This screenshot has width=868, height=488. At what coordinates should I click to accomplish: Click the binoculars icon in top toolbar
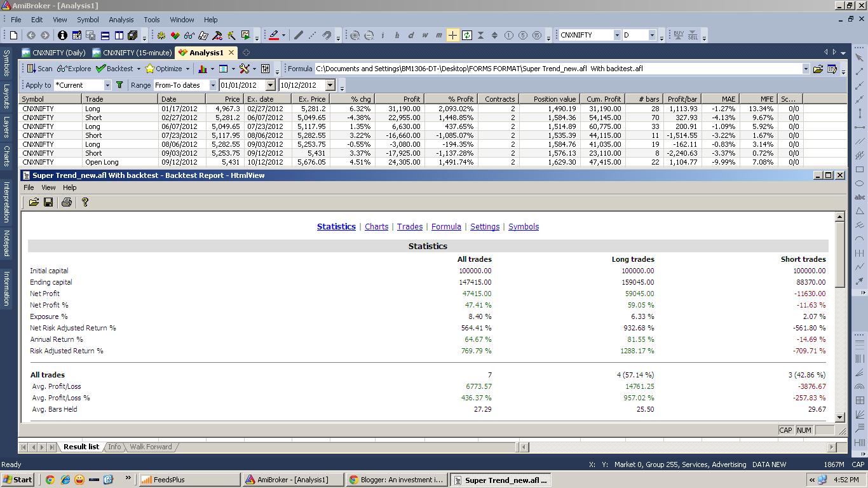189,36
